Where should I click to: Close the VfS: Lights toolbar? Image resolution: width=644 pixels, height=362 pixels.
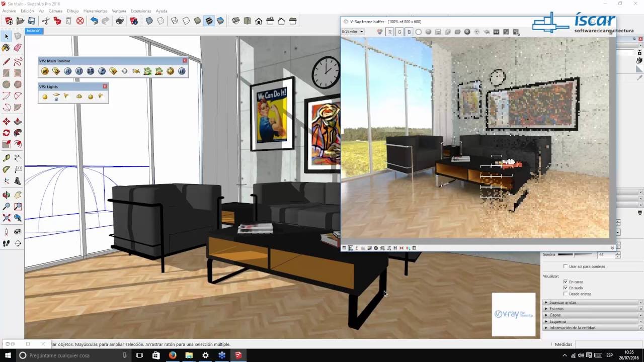coord(105,86)
